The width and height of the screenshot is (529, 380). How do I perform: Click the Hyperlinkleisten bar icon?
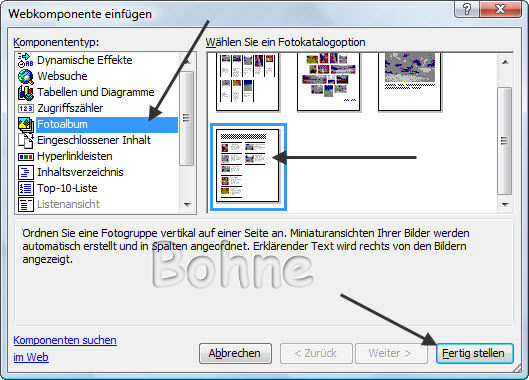coord(26,157)
